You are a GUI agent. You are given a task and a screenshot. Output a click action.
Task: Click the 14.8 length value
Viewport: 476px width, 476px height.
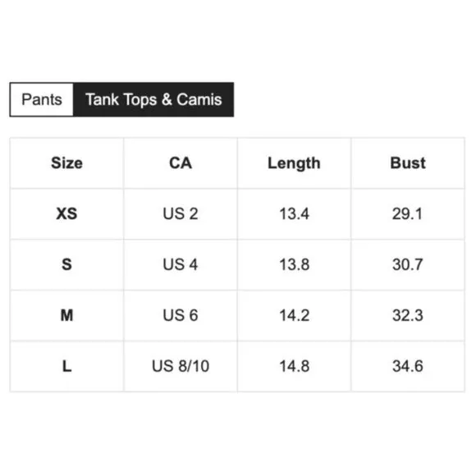click(x=294, y=366)
